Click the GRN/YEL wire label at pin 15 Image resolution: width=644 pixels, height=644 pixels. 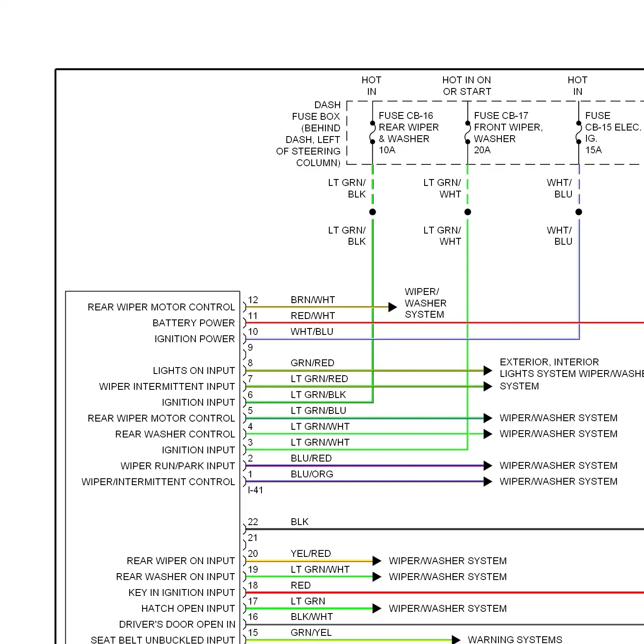[x=311, y=632]
